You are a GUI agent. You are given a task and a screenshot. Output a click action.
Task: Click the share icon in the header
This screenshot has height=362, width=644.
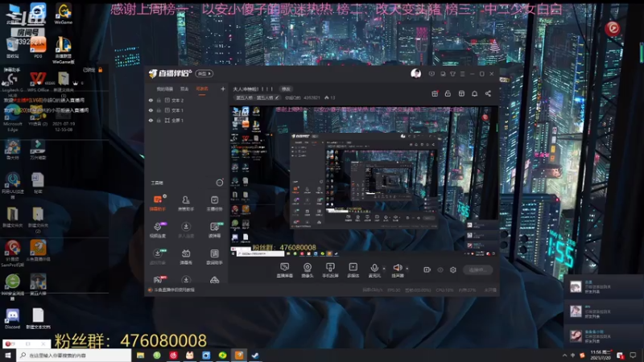point(488,93)
